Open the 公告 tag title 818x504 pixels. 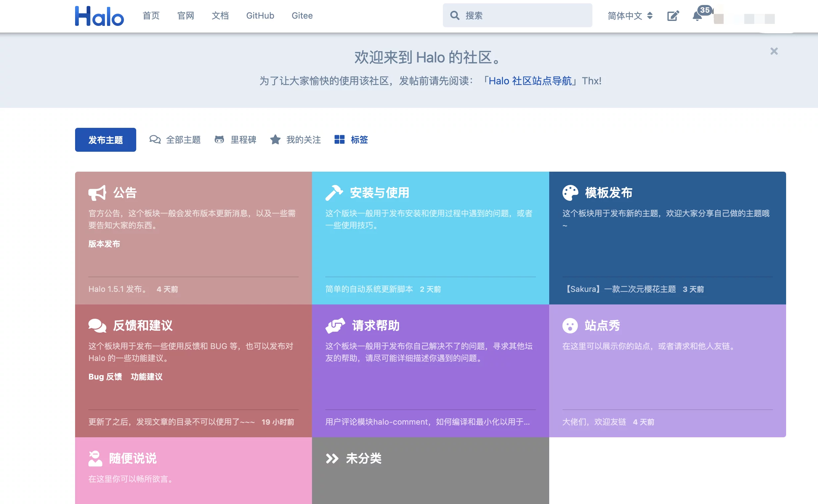pos(125,193)
